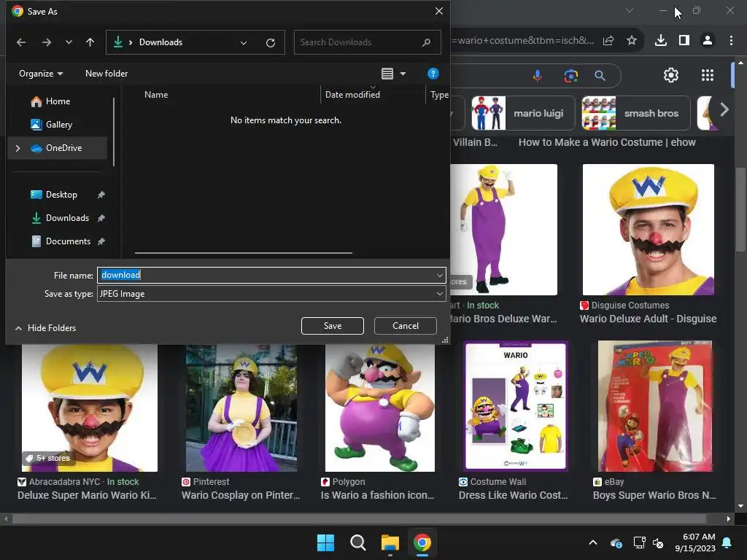Select mario luigi filter chip

tap(523, 113)
